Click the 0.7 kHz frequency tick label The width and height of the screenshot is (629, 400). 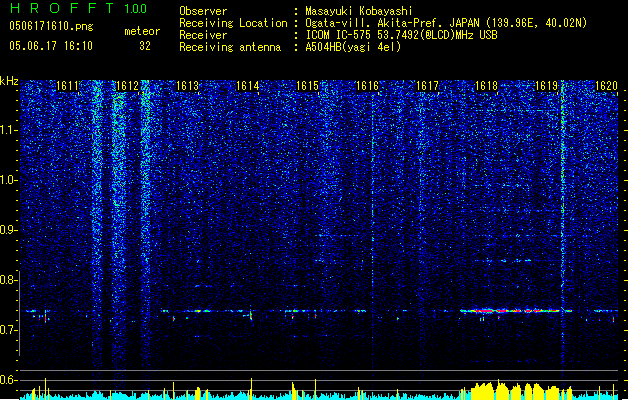coord(8,330)
